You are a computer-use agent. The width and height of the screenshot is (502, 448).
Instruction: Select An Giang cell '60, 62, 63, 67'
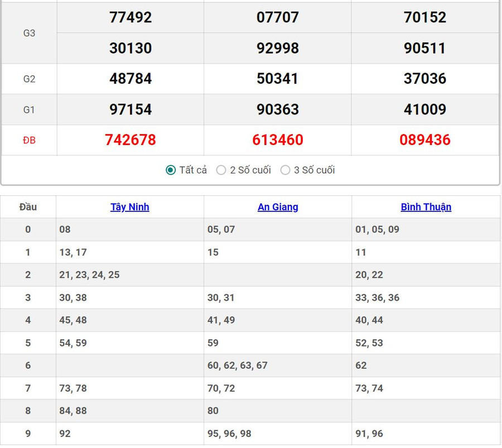[238, 365]
